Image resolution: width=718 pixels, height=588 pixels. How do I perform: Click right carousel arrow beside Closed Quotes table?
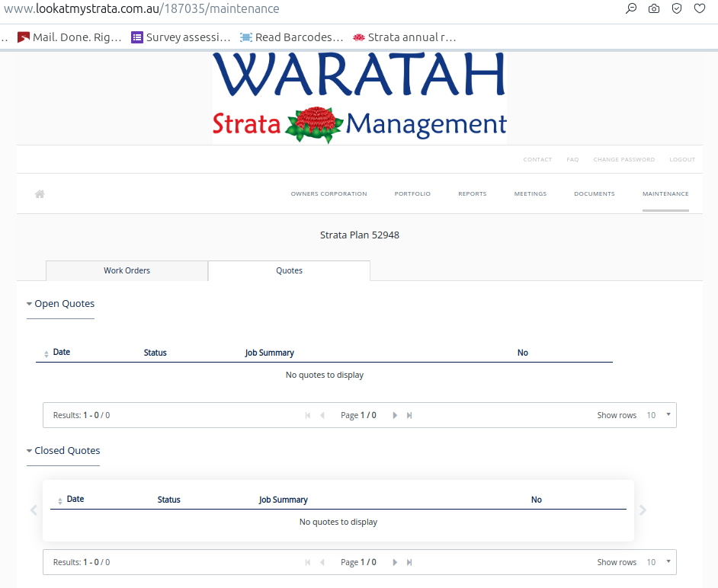[643, 510]
